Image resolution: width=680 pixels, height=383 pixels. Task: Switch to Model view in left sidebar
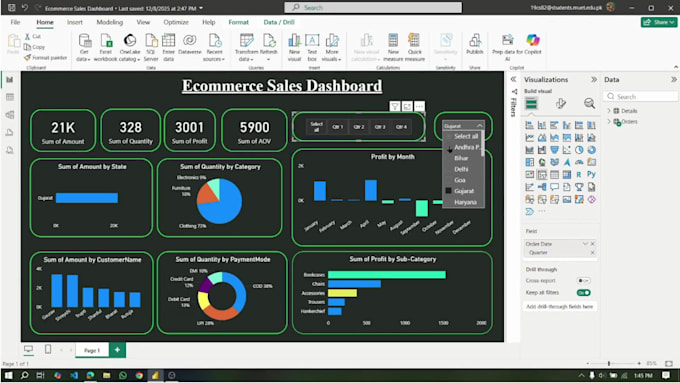(x=10, y=115)
